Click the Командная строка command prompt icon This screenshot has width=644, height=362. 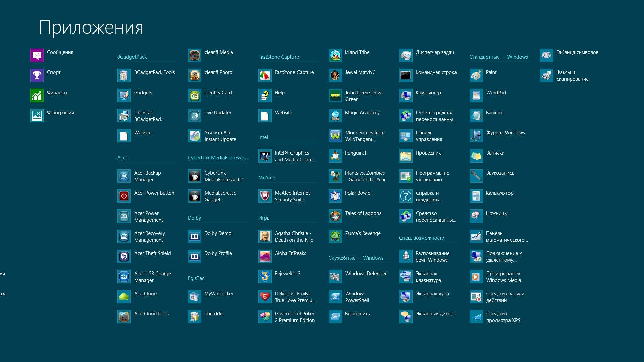click(x=406, y=75)
